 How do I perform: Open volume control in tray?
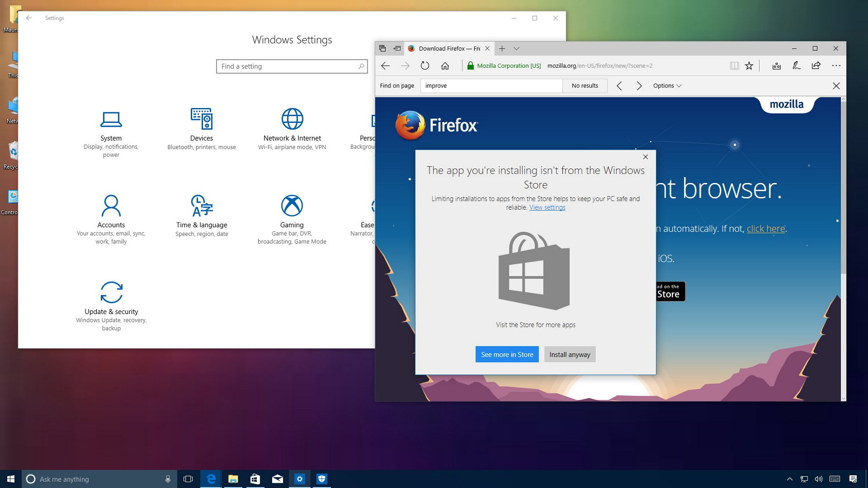[818, 479]
